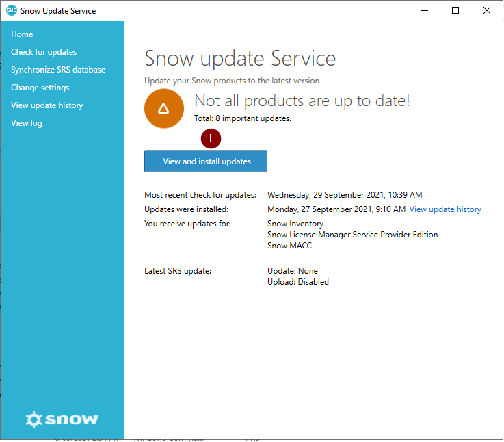Screen dimensions: 504x442
Task: Select Check for updates in sidebar
Action: point(44,52)
